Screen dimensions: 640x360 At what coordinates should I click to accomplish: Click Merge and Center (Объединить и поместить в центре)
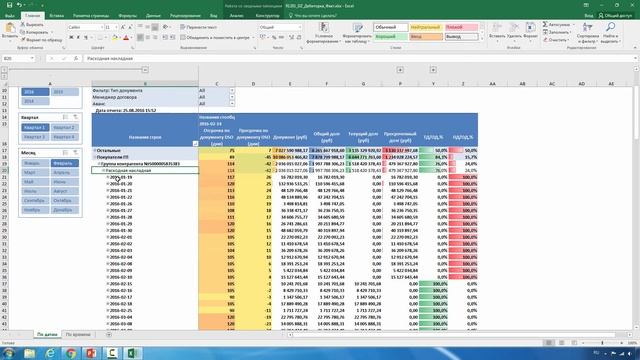tap(215, 38)
